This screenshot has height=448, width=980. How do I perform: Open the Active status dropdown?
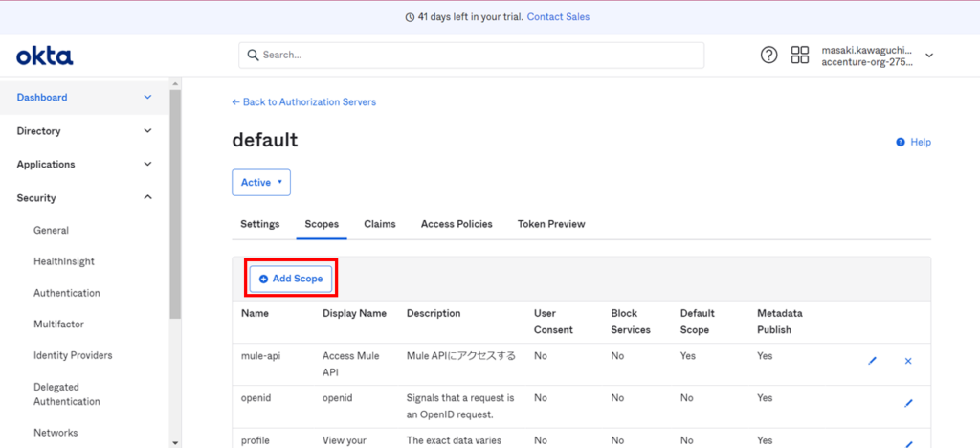tap(261, 182)
